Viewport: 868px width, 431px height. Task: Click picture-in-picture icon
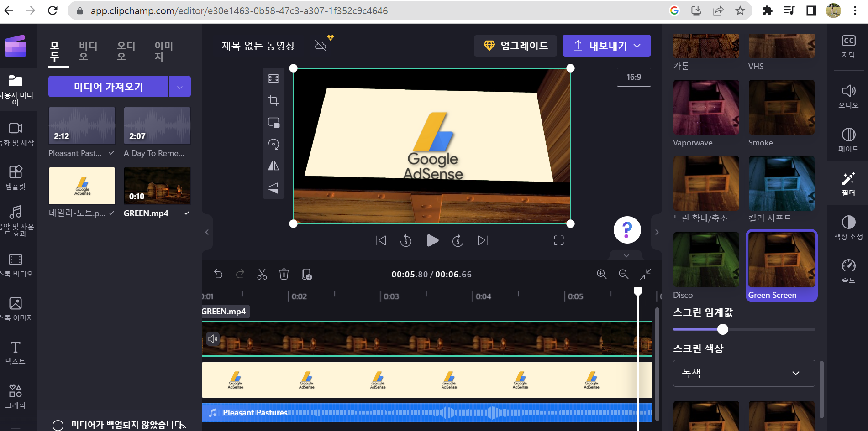(x=274, y=122)
